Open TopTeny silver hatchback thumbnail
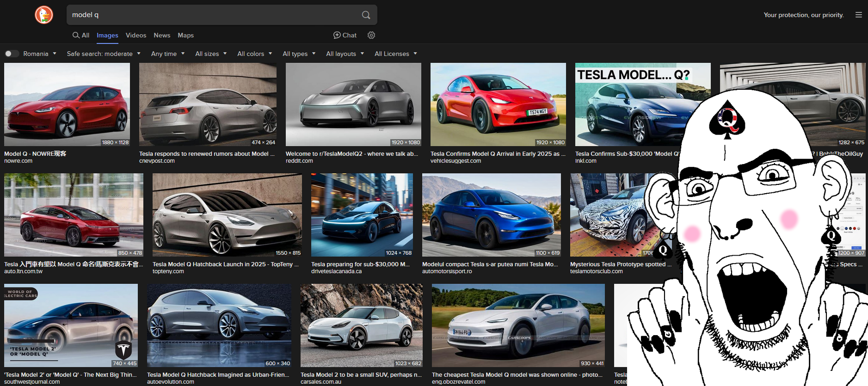The image size is (868, 386). 227,215
